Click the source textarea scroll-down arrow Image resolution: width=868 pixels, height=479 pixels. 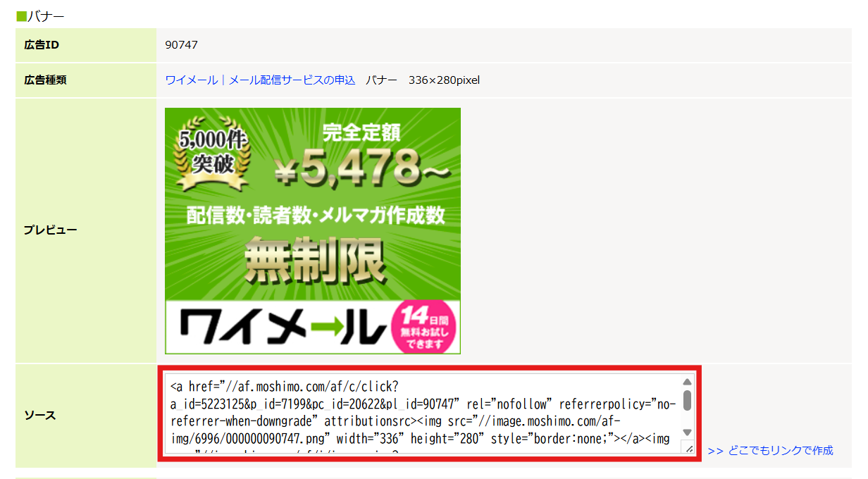[687, 432]
